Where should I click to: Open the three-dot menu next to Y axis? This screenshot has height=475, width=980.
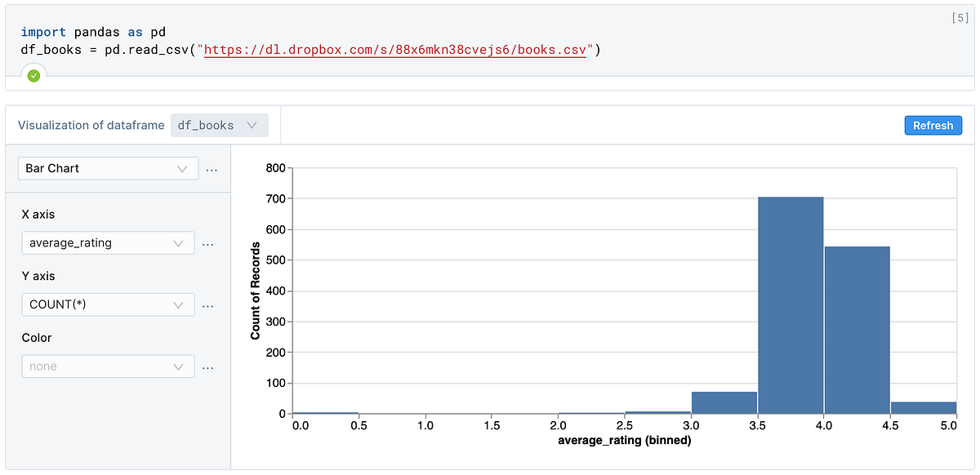click(x=207, y=304)
